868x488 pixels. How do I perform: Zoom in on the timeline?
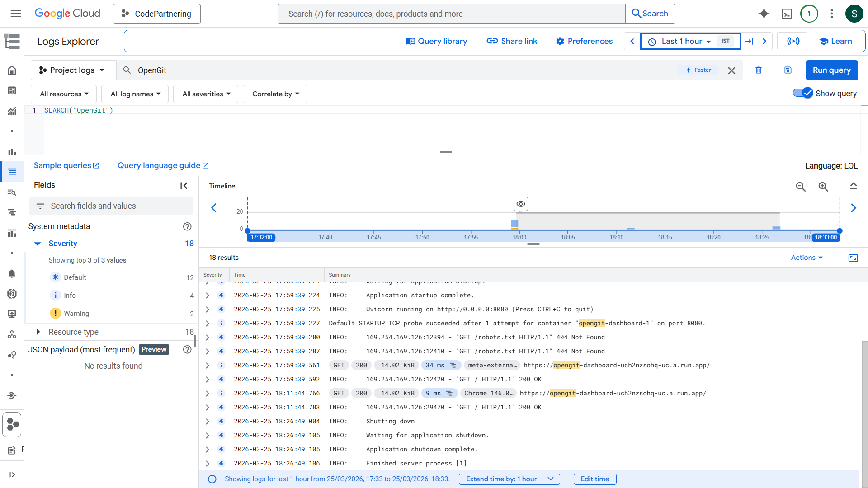click(x=823, y=187)
